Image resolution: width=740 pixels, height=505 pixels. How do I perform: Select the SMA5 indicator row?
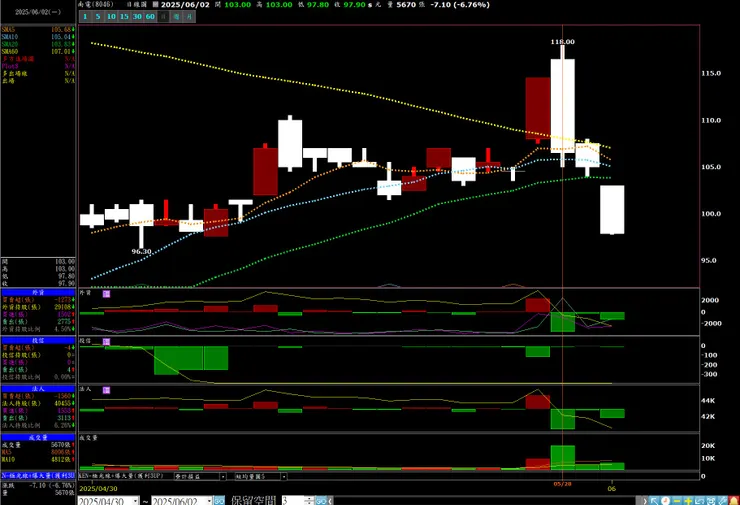[38, 30]
